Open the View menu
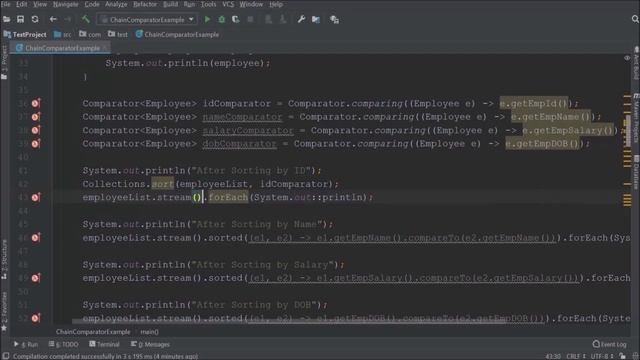 (40, 4)
